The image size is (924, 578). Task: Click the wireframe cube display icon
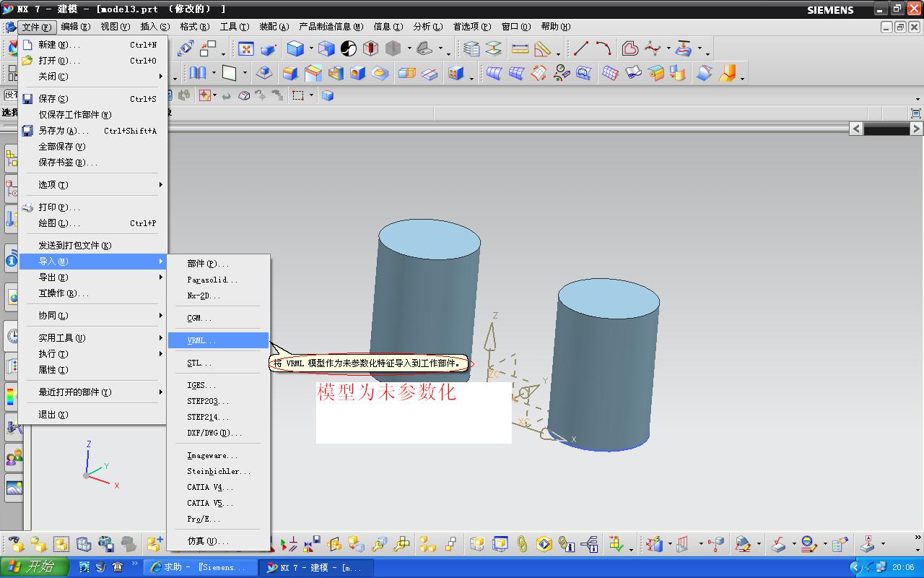coord(326,49)
